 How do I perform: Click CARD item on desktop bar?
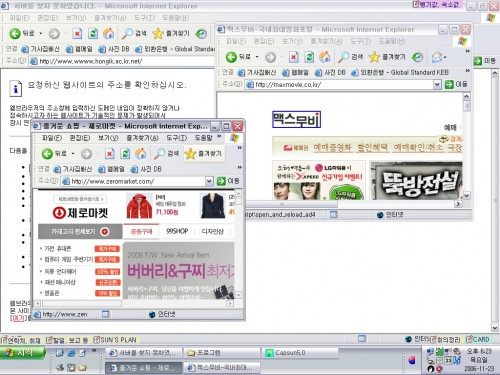(x=478, y=339)
